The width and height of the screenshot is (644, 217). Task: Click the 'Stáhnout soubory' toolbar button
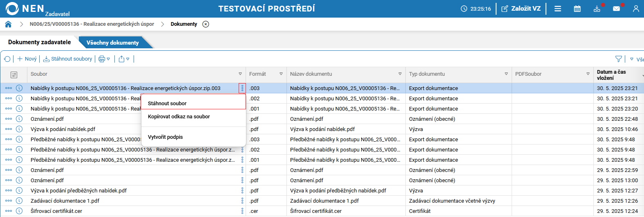pos(68,59)
